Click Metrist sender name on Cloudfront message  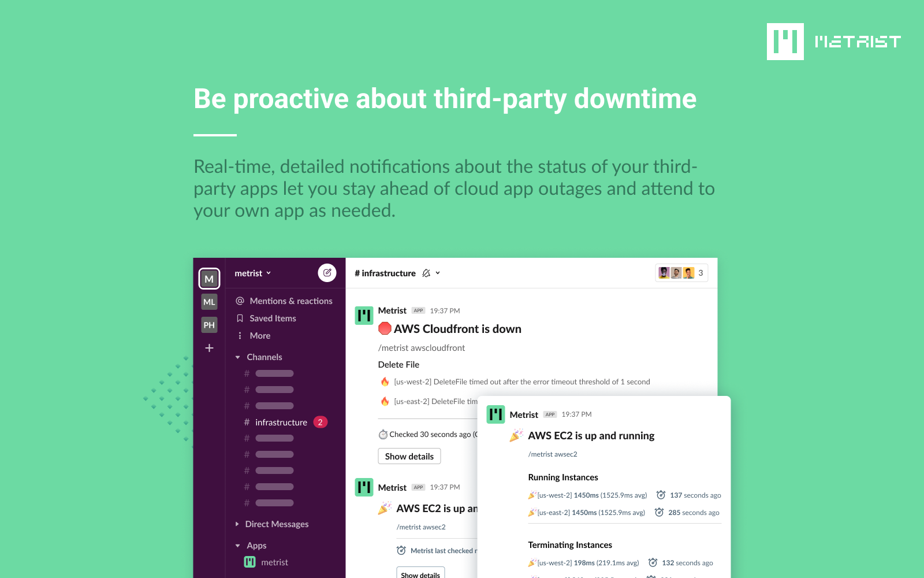coord(392,310)
